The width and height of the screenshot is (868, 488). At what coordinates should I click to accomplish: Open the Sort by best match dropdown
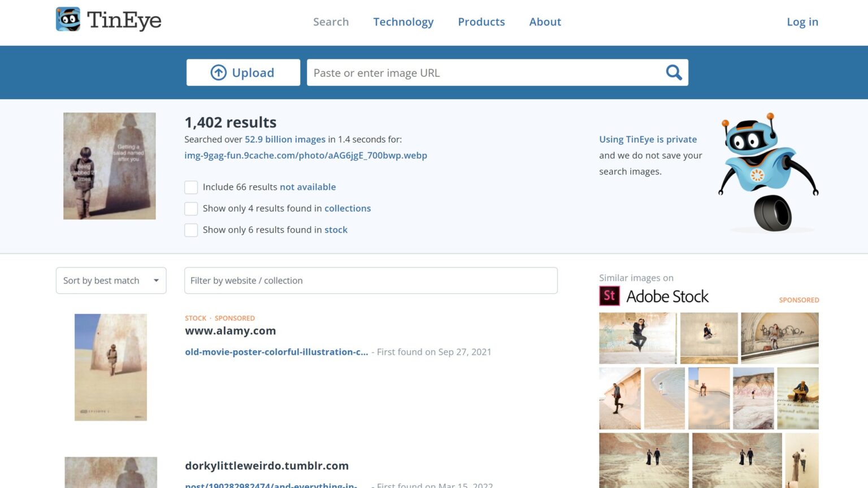coord(111,281)
